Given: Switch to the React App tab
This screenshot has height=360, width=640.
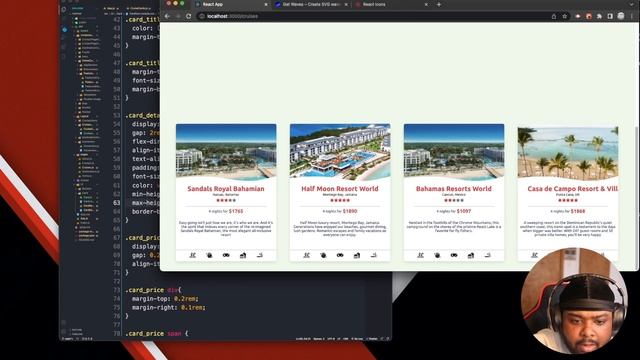Looking at the screenshot, I should (231, 4).
